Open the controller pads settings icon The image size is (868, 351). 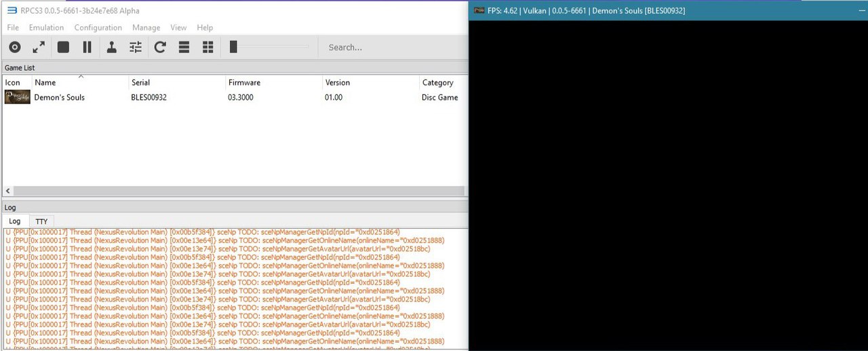tap(112, 47)
